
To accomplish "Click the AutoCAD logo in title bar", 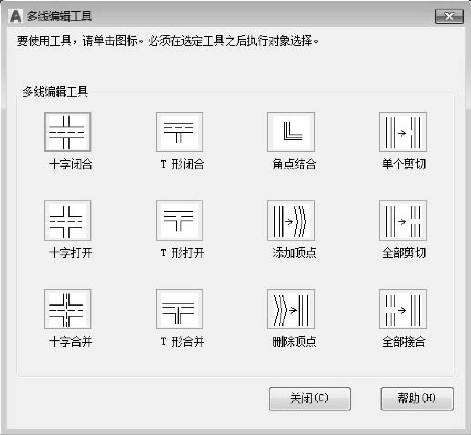I will pyautogui.click(x=15, y=16).
